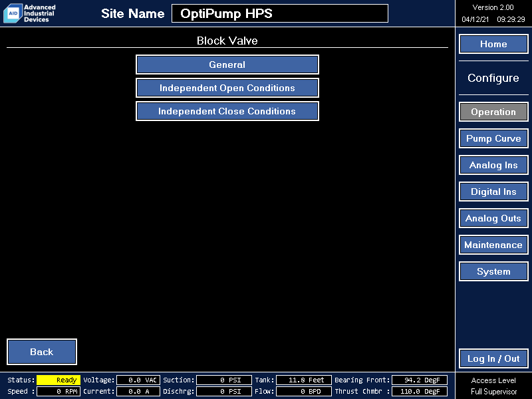This screenshot has height=399, width=532.
Task: Go to the Home screen
Action: tap(493, 44)
